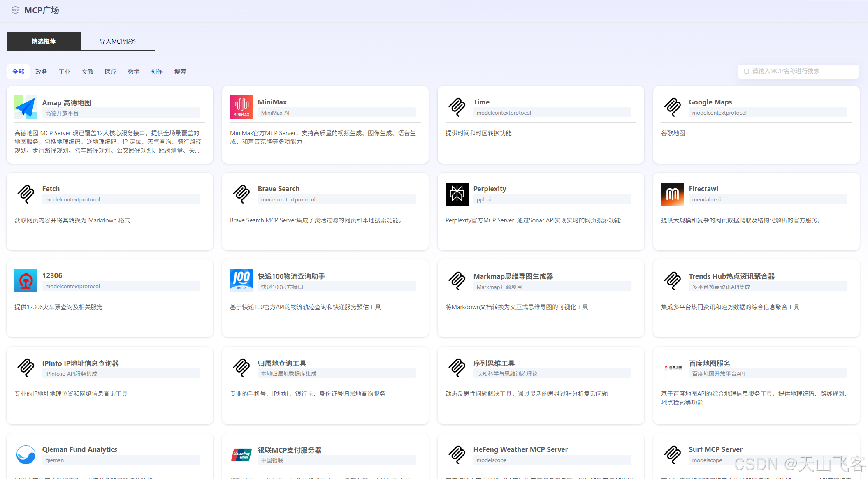Click the Markmap开源项目 provider tag
Image resolution: width=868 pixels, height=479 pixels.
pyautogui.click(x=552, y=287)
